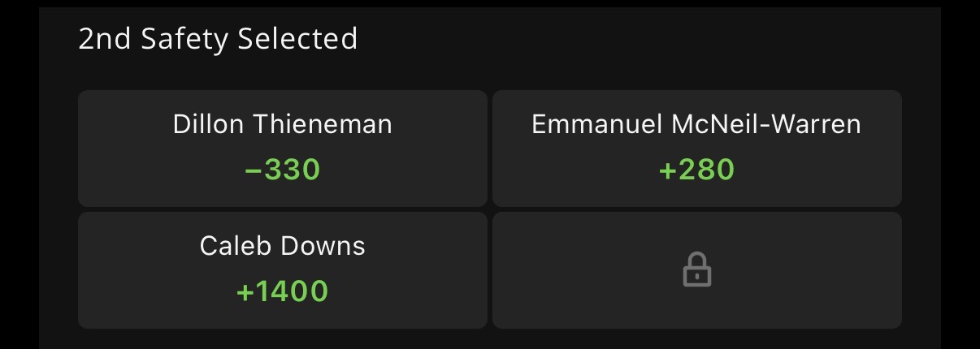
Task: Select the Dillon Thieneman bet option
Action: (x=282, y=148)
